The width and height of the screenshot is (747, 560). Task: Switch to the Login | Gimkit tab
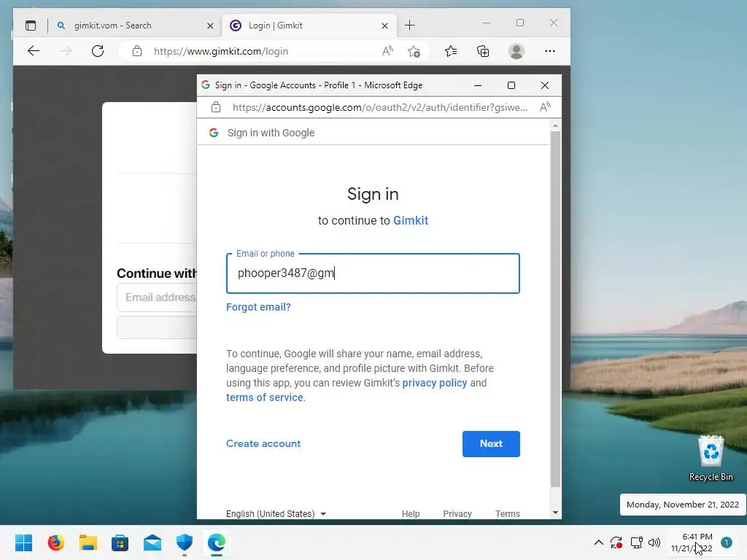pyautogui.click(x=309, y=26)
